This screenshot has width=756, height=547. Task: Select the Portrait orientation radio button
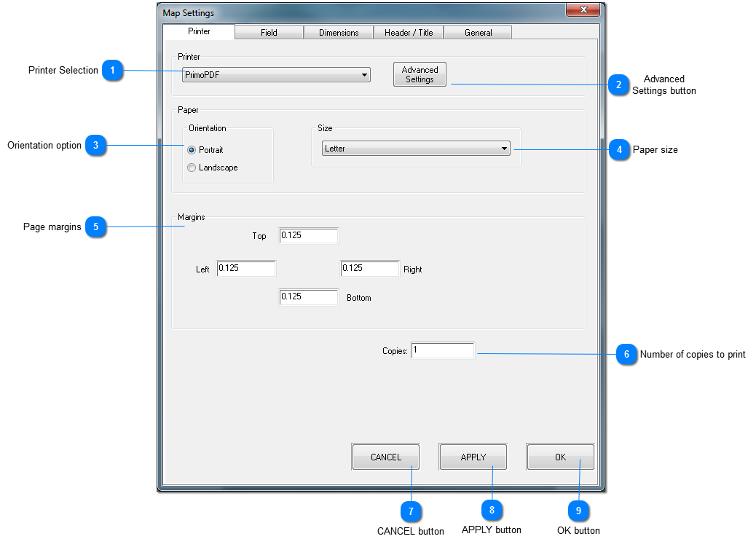point(192,150)
